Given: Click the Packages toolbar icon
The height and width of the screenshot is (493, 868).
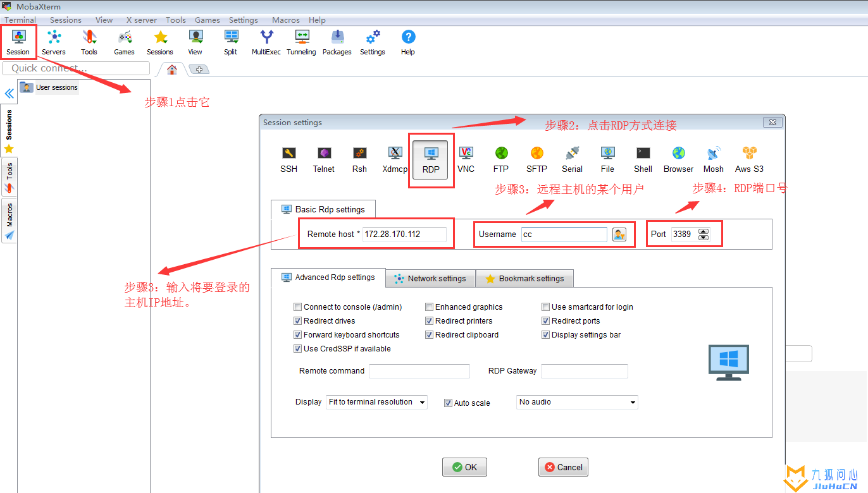Looking at the screenshot, I should tap(337, 42).
